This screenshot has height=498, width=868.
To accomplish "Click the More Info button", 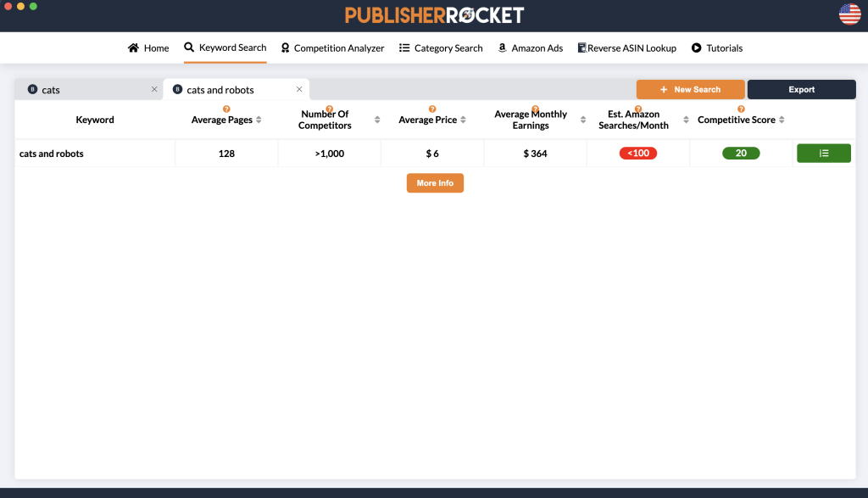I will tap(435, 183).
